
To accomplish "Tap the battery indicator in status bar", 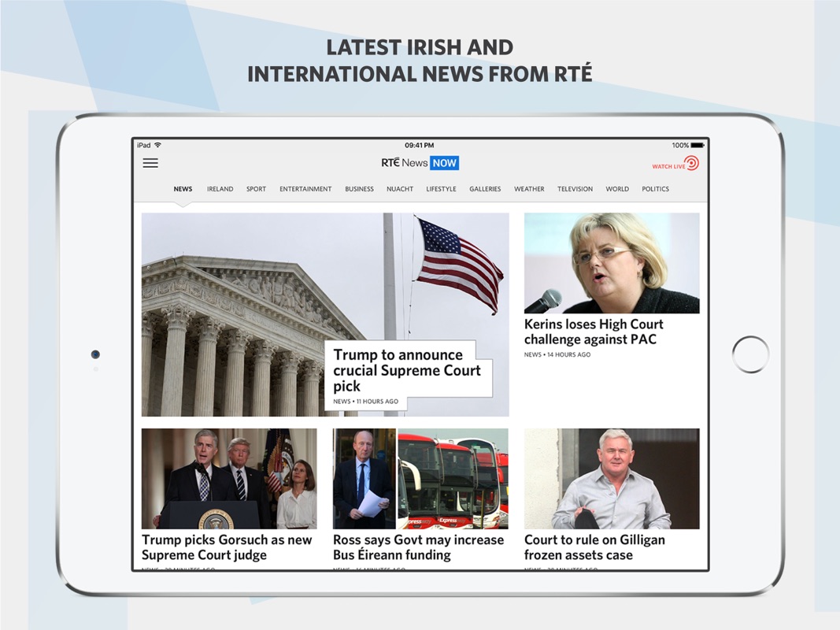I will tap(697, 145).
